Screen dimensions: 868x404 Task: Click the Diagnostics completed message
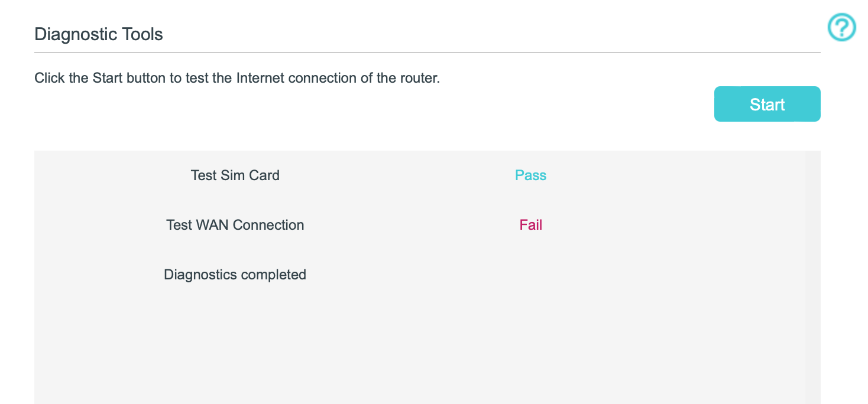(235, 275)
